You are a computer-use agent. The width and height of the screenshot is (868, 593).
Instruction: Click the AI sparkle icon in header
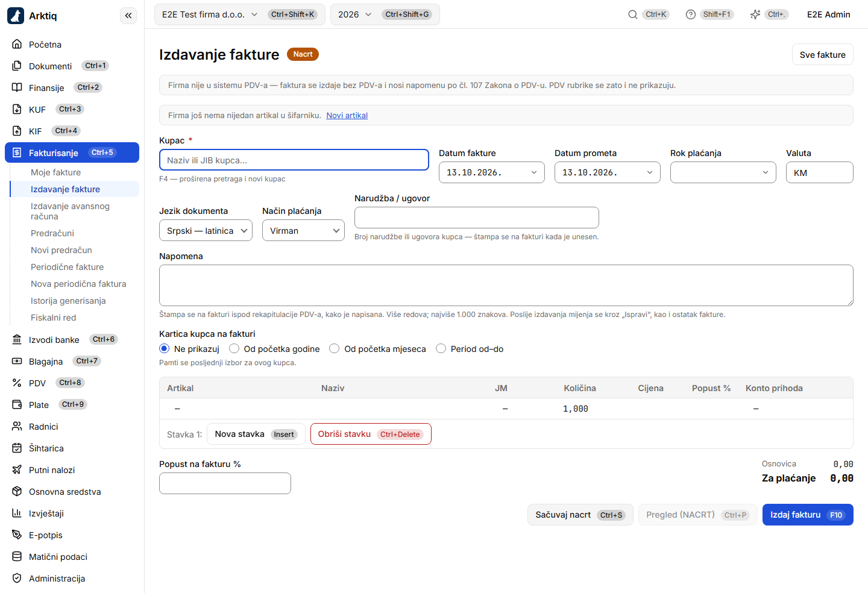[755, 14]
